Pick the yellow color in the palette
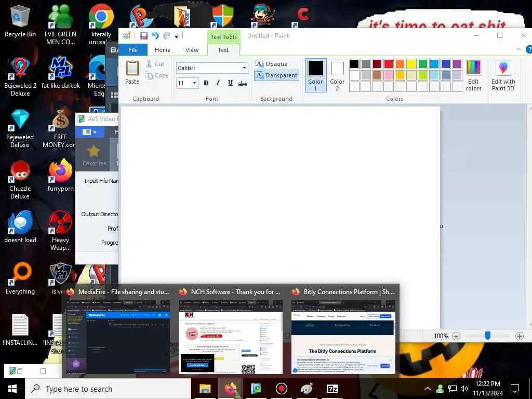 click(x=411, y=64)
